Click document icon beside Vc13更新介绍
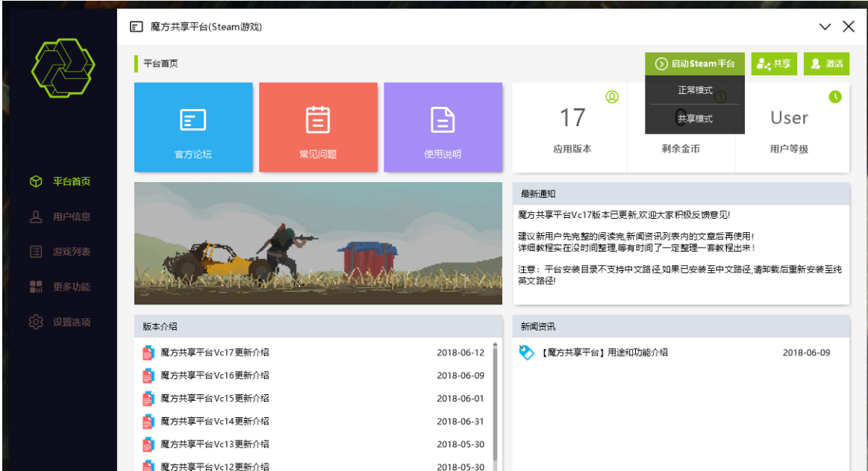 tap(148, 444)
